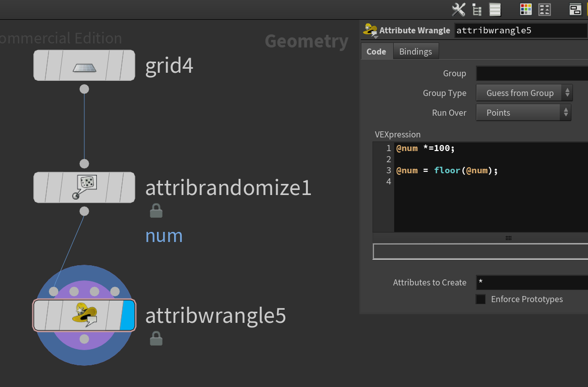Screen dimensions: 588x387
Task: Toggle the display flag on grid4 node
Action: pyautogui.click(x=128, y=65)
